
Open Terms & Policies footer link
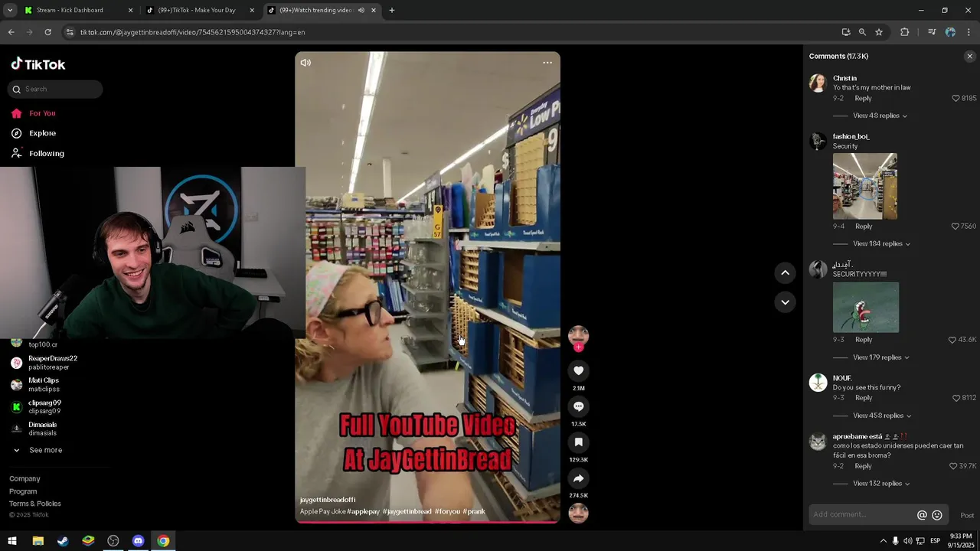pos(35,504)
